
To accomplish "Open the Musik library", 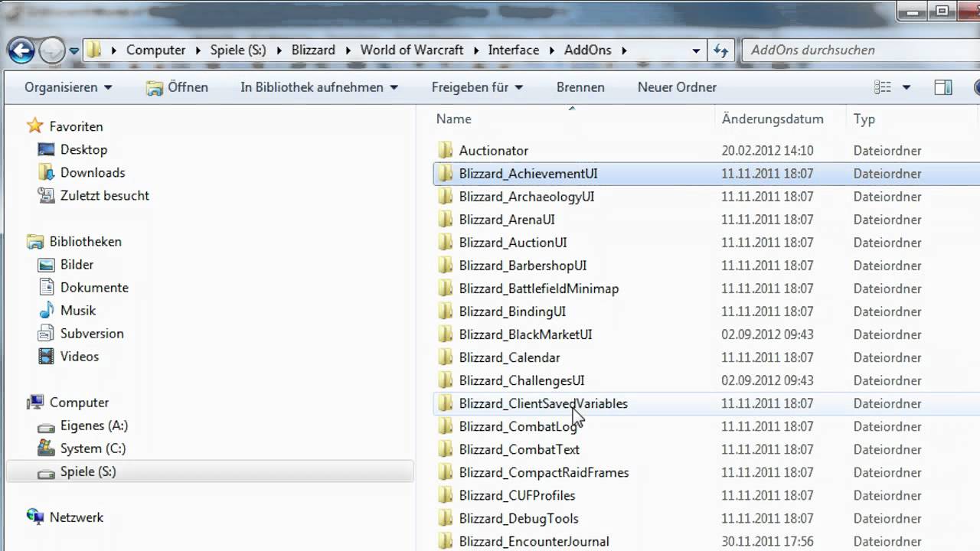I will click(78, 311).
